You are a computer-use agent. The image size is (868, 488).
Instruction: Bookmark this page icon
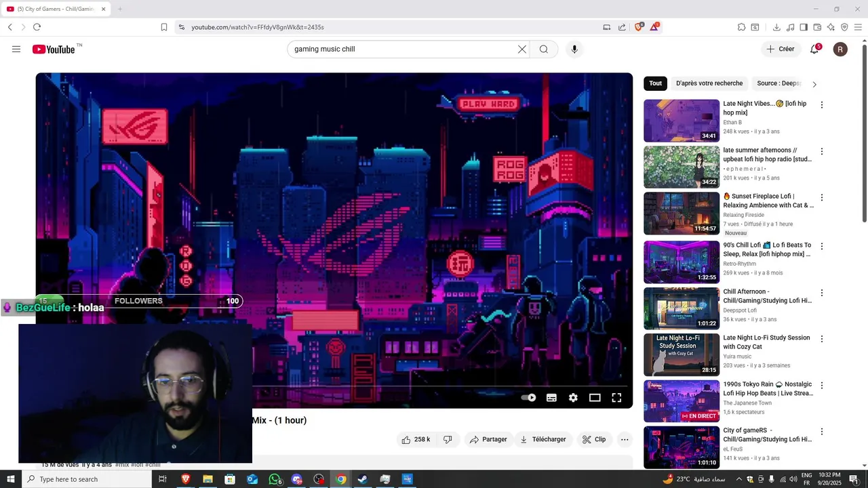pos(164,27)
